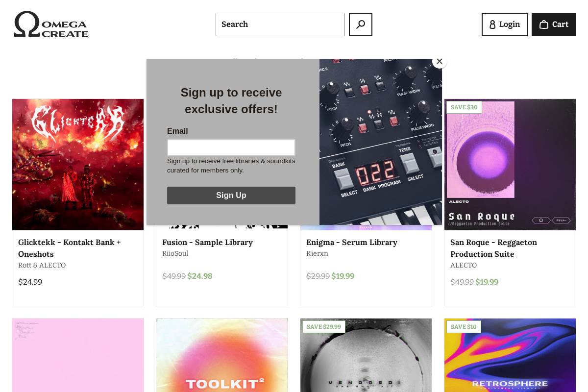Open the Glicktekk product thumbnail

click(x=78, y=165)
